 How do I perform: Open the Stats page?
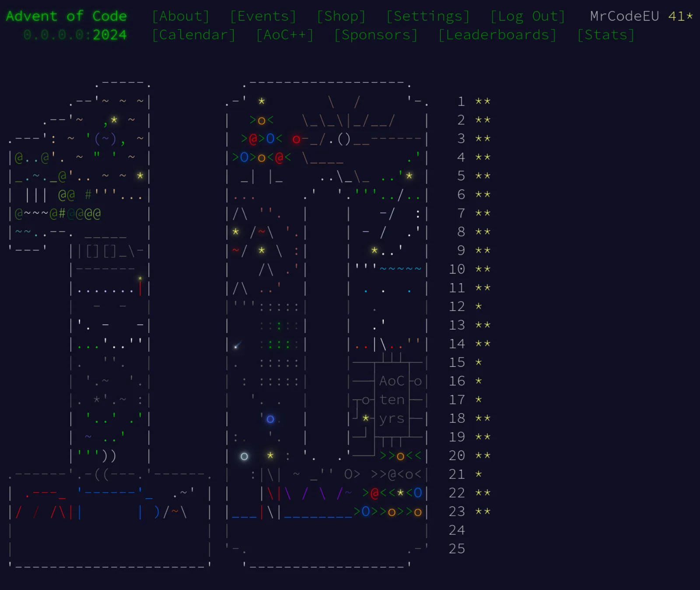(x=606, y=35)
